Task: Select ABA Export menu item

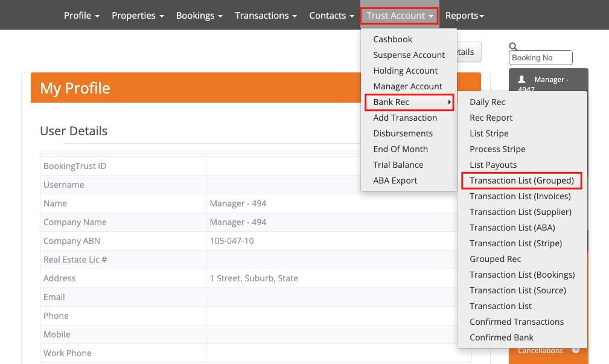Action: tap(395, 180)
